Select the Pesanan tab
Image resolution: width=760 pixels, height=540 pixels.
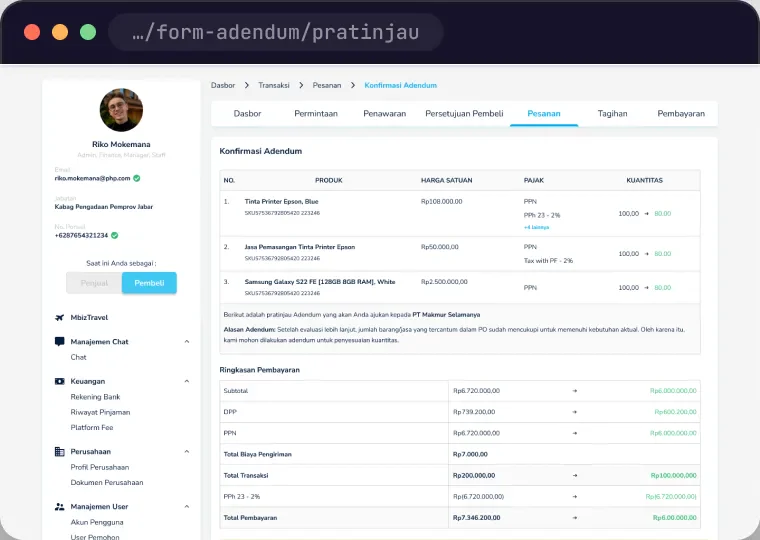pos(544,113)
